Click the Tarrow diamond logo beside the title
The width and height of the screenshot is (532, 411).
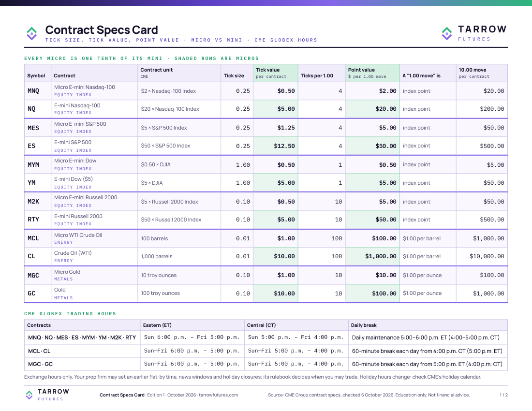click(x=31, y=33)
